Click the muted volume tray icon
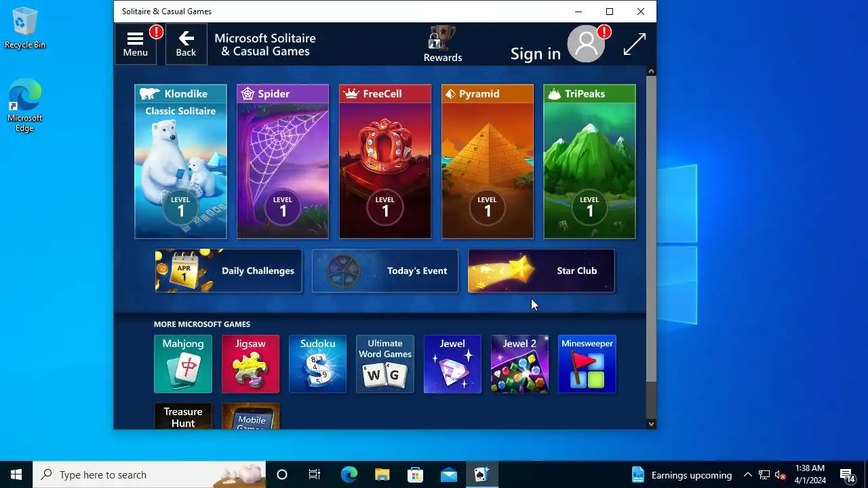This screenshot has height=488, width=868. (x=780, y=475)
